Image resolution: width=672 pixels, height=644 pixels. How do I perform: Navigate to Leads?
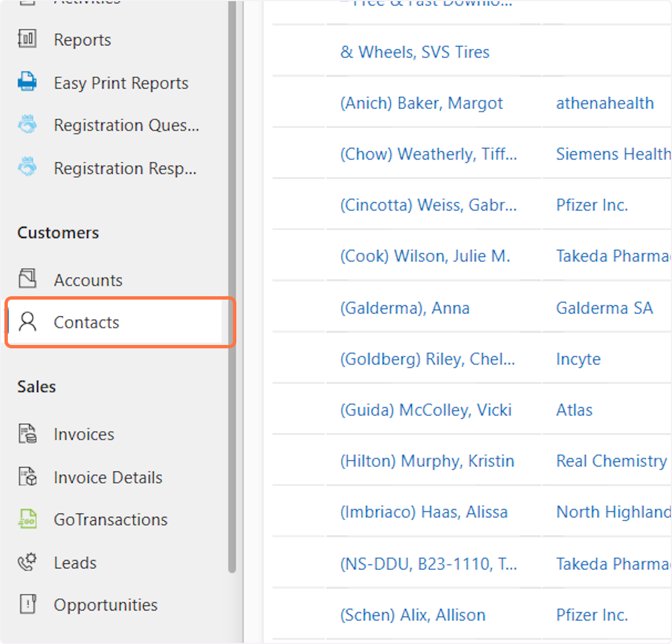click(x=75, y=563)
